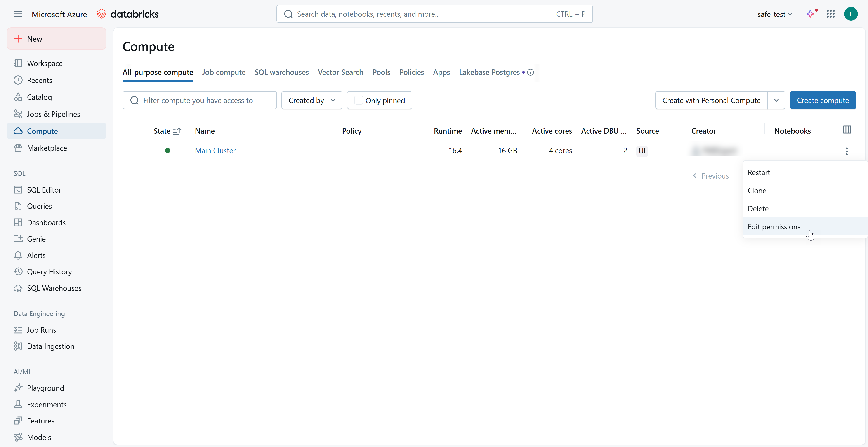Toggle the sidebar with the hamburger icon
Viewport: 868px width, 447px height.
click(18, 14)
